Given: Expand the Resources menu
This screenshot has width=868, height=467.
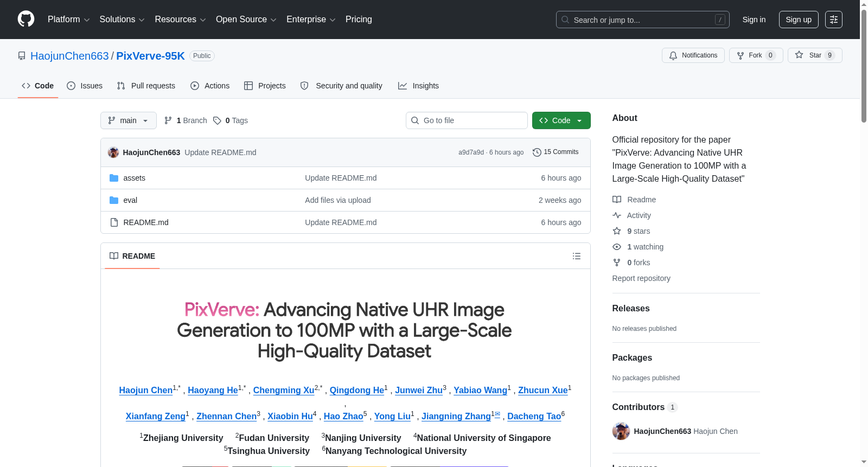Looking at the screenshot, I should [180, 20].
